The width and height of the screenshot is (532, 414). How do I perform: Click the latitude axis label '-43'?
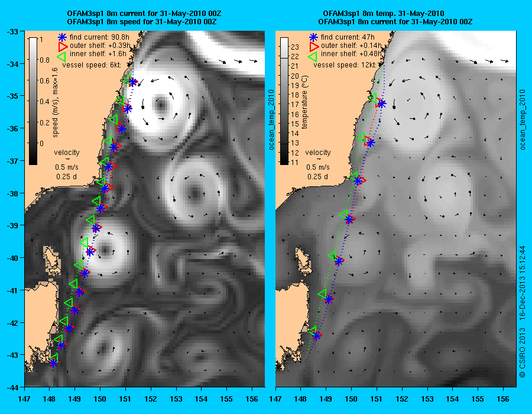(x=12, y=355)
